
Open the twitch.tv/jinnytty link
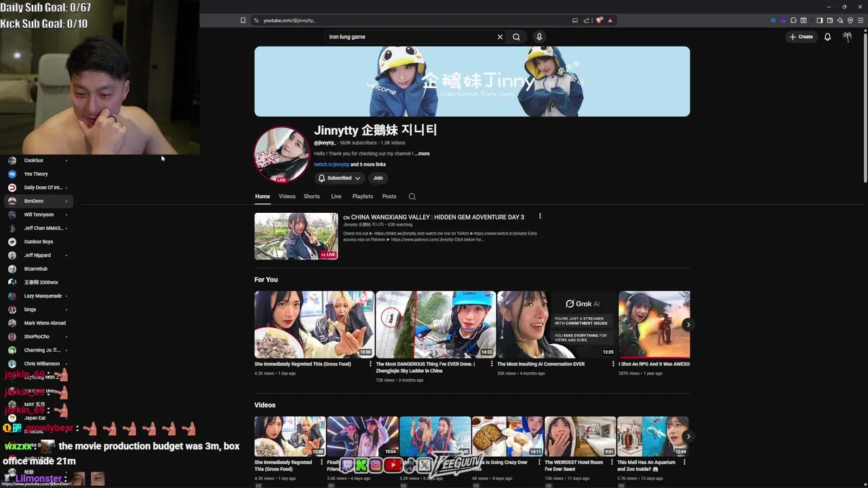pos(332,165)
